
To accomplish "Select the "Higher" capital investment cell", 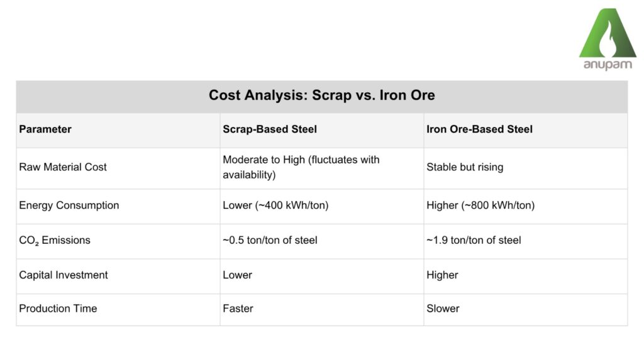I will [x=442, y=275].
